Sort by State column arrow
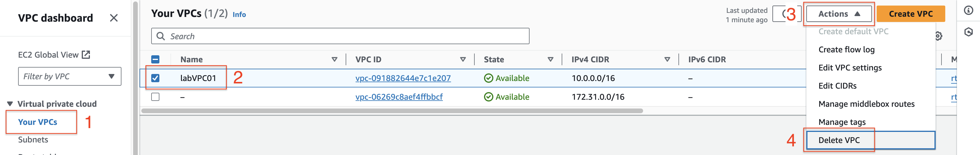The image size is (980, 155). pyautogui.click(x=551, y=59)
